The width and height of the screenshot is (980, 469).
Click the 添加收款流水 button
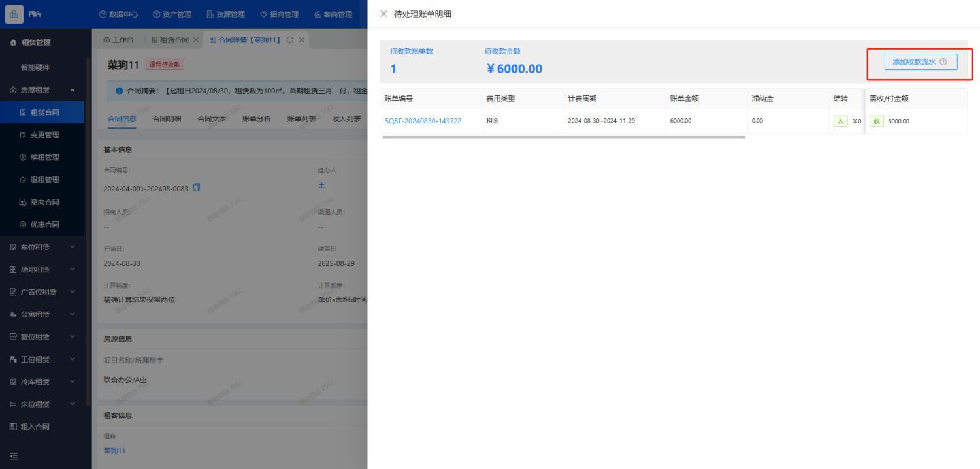(x=921, y=61)
